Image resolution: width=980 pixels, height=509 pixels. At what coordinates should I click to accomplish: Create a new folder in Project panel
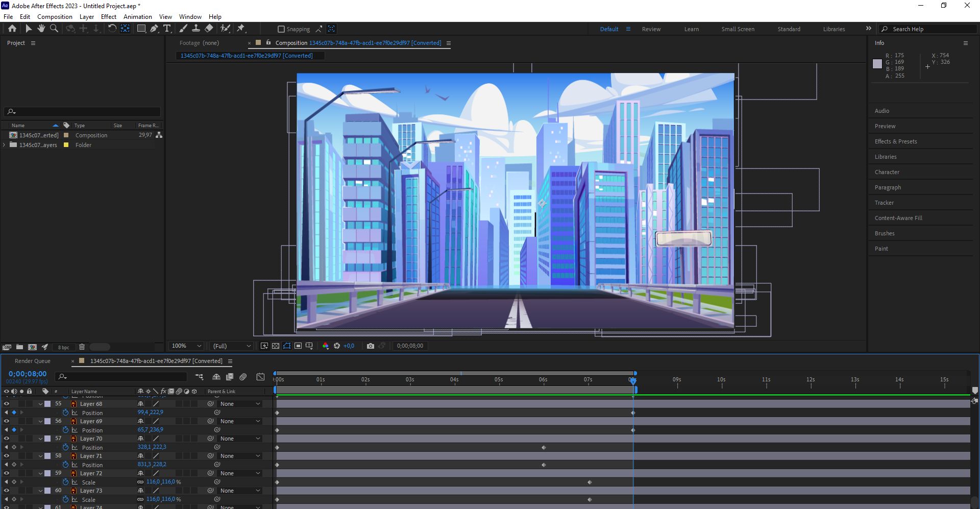(19, 347)
